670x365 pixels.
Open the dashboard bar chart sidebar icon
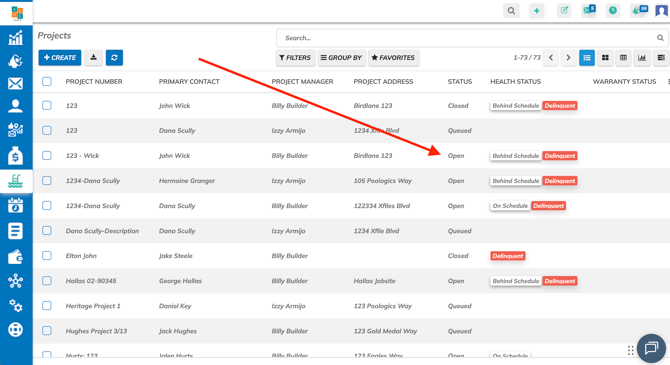click(x=15, y=38)
